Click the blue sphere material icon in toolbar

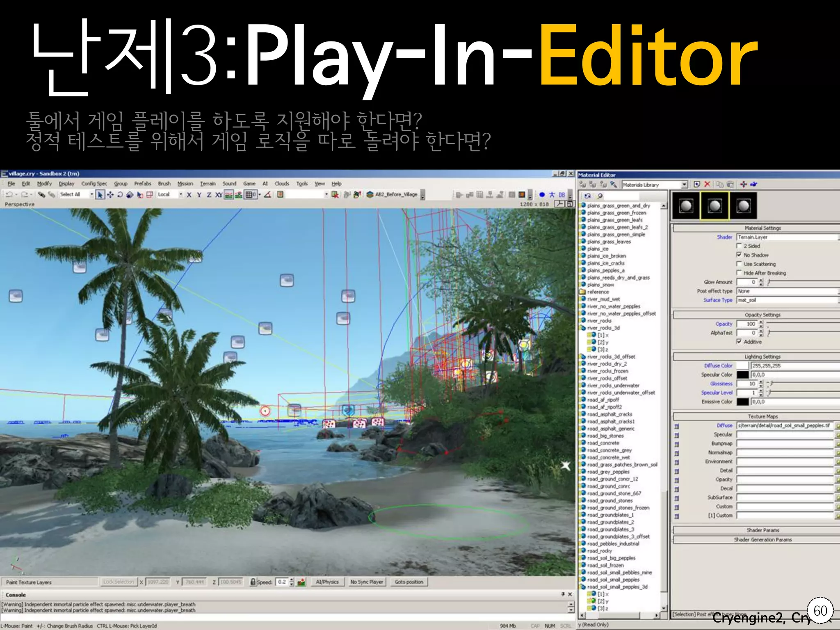click(x=542, y=195)
